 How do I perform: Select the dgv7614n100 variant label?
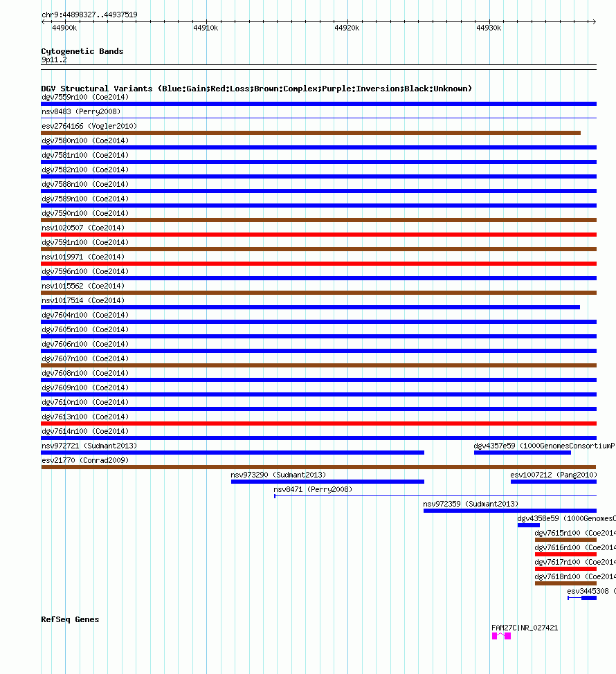point(85,432)
